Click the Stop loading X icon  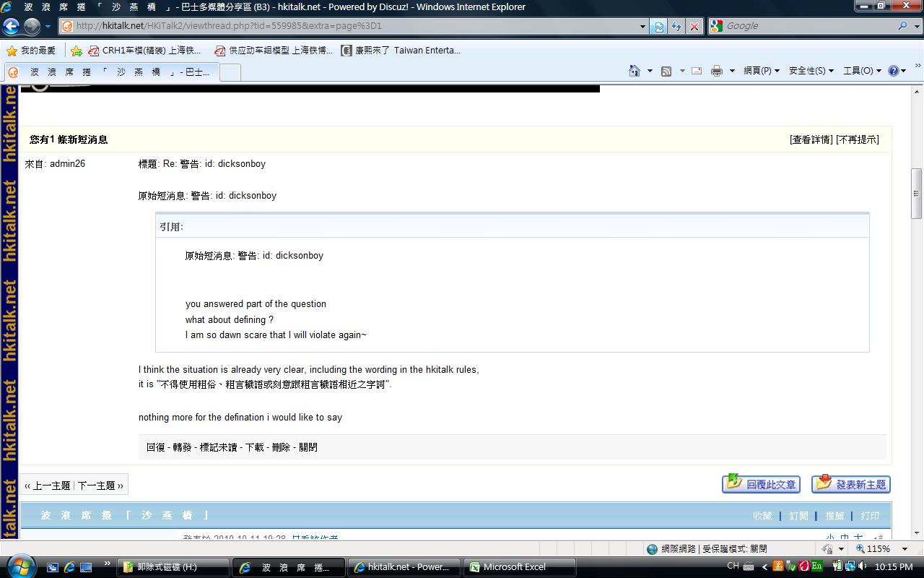click(694, 26)
